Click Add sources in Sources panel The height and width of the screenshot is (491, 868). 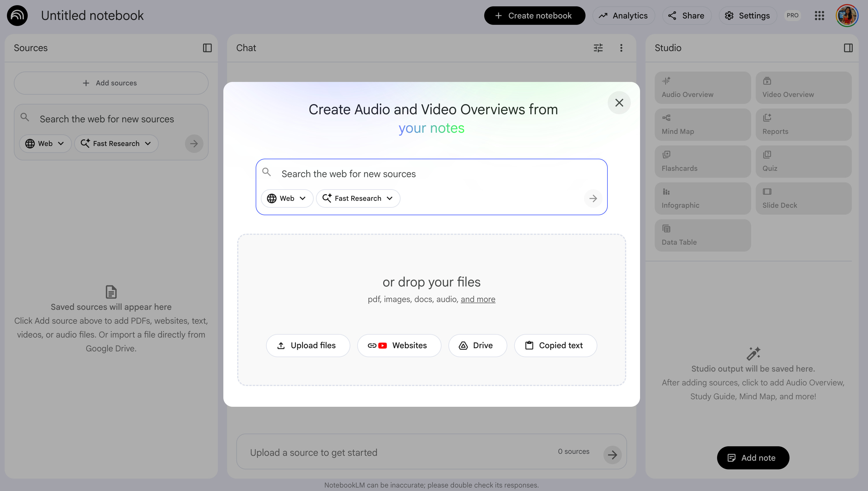[x=111, y=83]
